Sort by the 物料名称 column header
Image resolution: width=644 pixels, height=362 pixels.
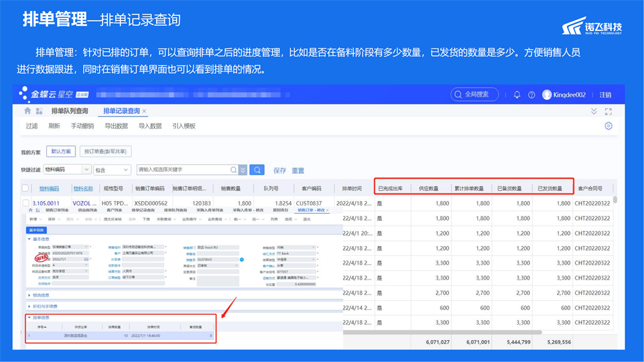[83, 189]
